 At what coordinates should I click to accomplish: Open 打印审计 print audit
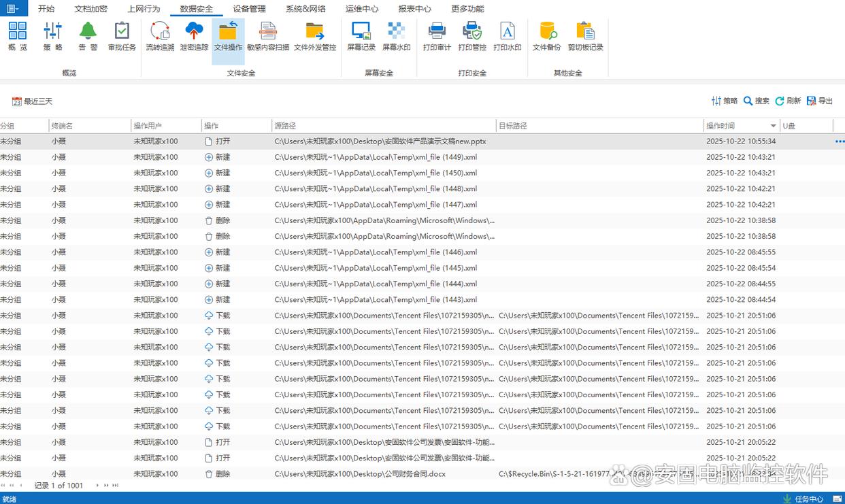pos(437,37)
